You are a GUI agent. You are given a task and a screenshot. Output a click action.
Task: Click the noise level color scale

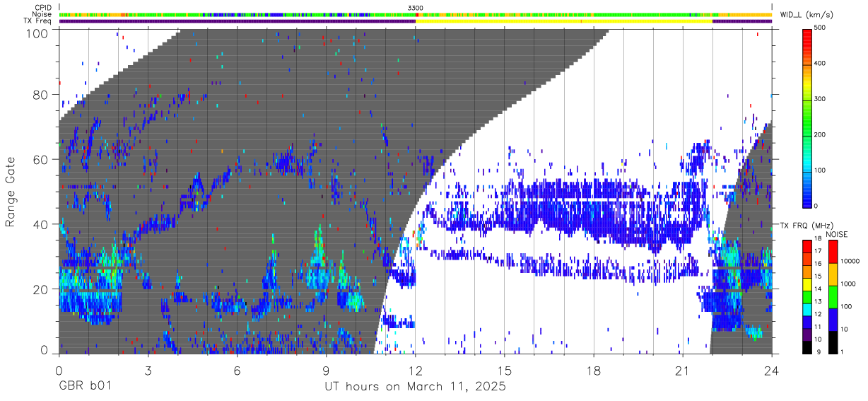point(833,296)
